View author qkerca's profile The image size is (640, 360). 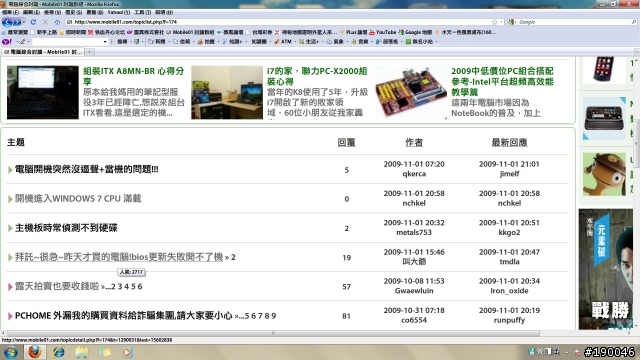tap(414, 174)
